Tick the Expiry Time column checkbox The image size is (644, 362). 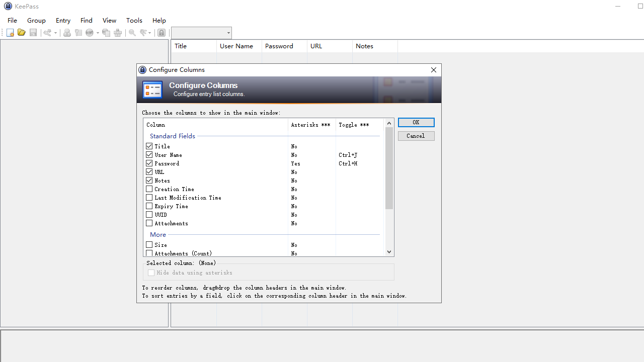(x=149, y=206)
